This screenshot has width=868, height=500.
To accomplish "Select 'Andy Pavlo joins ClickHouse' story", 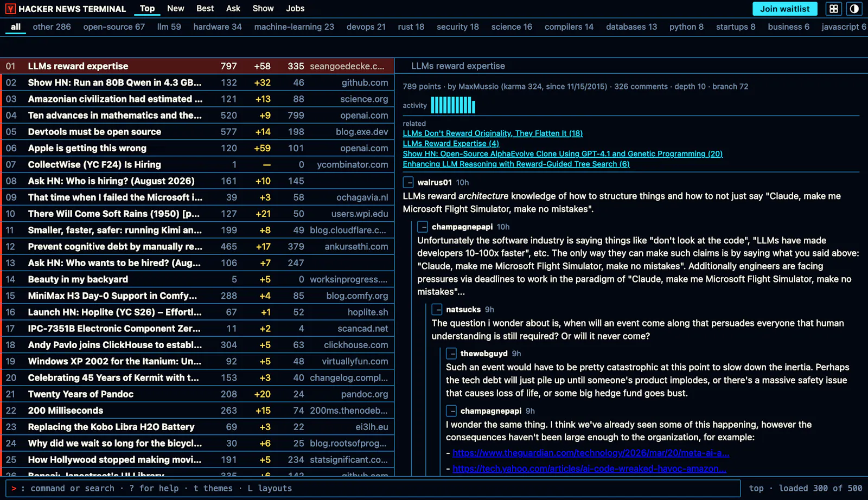I will [x=198, y=345].
